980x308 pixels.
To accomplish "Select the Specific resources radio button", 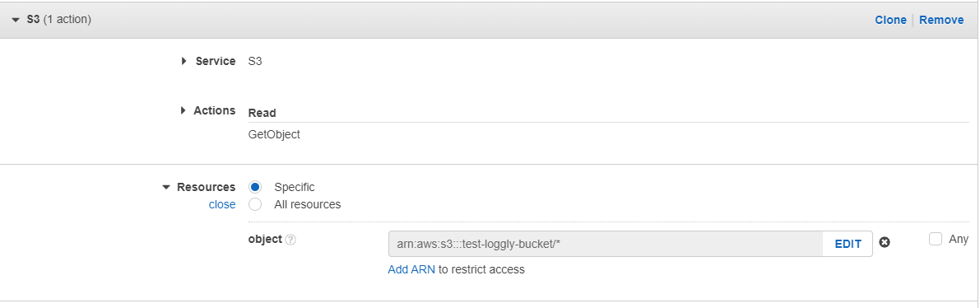I will [x=255, y=187].
